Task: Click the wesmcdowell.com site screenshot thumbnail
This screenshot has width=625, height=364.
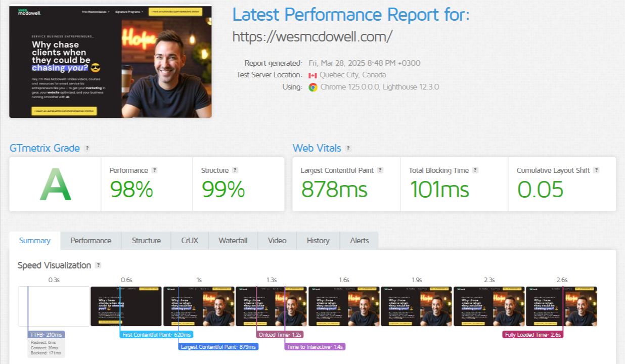Action: (110, 61)
